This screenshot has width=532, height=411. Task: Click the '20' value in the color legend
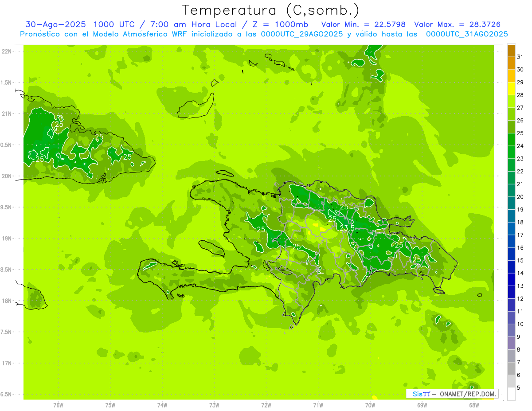click(520, 197)
